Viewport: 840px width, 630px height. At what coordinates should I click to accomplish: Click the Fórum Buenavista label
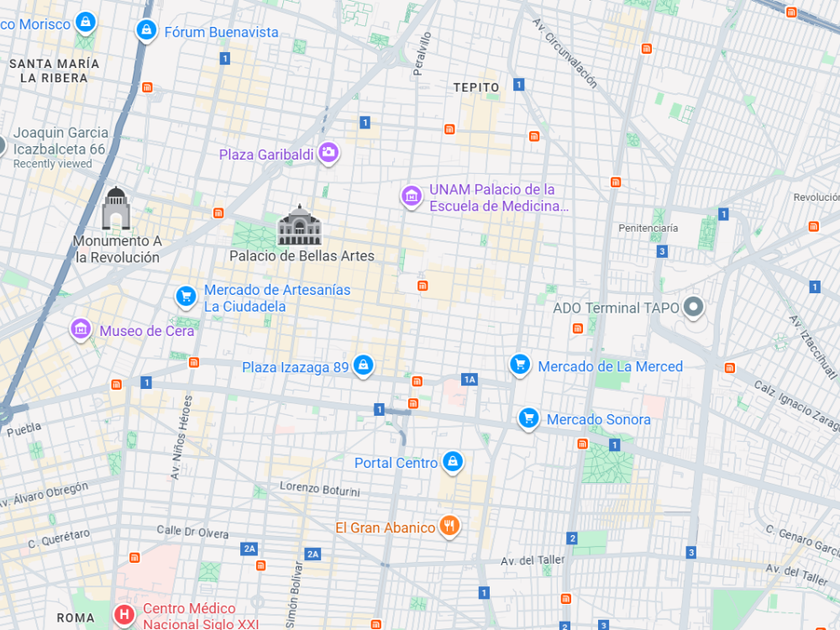click(221, 32)
